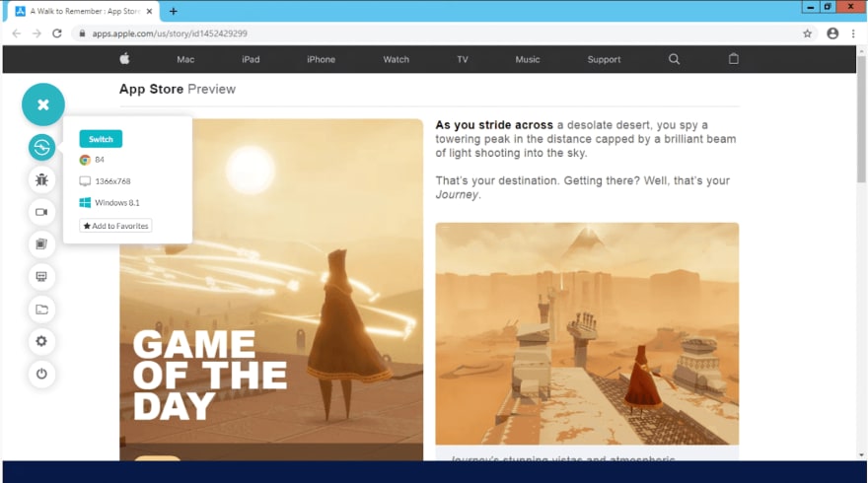The height and width of the screenshot is (483, 868).
Task: Close the A Walk to Remember tab
Action: (149, 11)
